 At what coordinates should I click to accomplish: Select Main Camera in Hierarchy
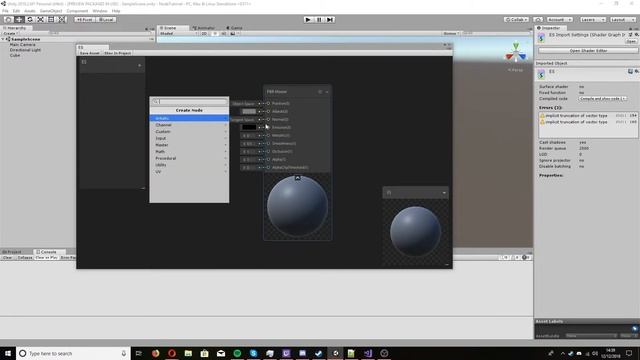(x=22, y=44)
